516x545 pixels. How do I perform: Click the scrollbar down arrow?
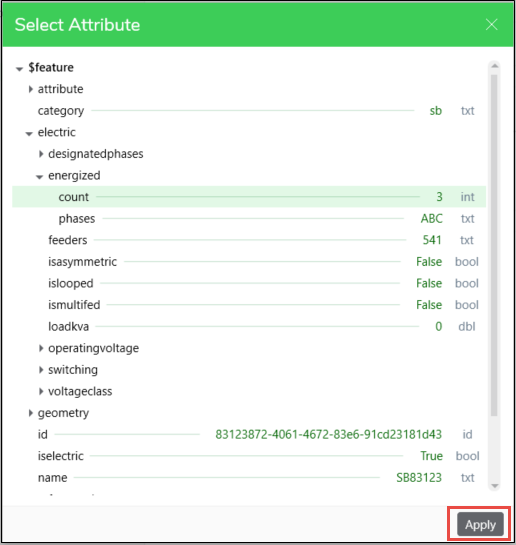click(494, 486)
